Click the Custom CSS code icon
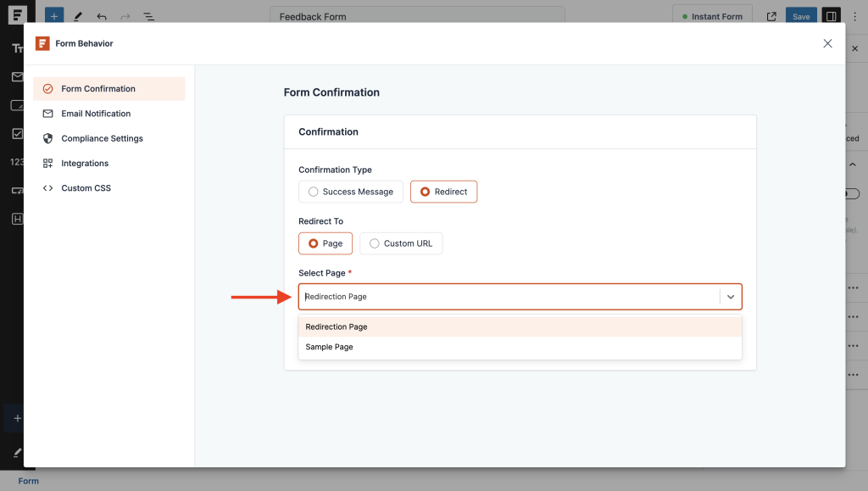This screenshot has width=868, height=491. coord(48,187)
